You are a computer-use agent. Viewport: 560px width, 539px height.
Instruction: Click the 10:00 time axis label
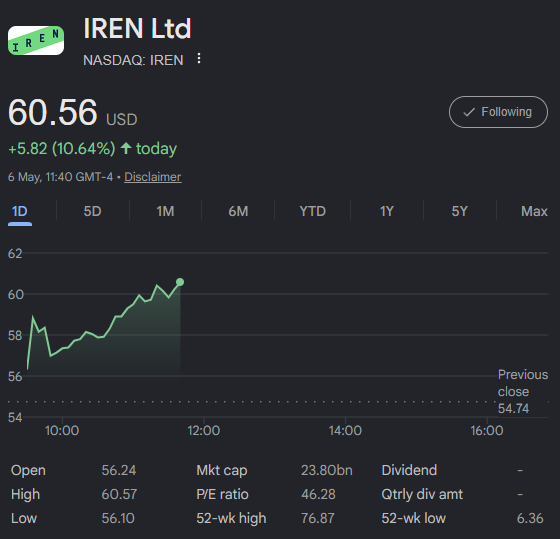(x=62, y=430)
